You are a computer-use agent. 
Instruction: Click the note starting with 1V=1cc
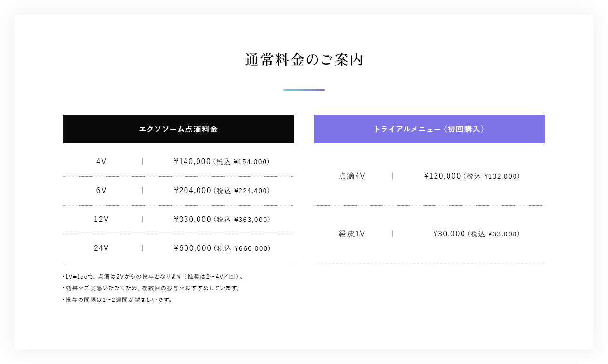point(153,277)
